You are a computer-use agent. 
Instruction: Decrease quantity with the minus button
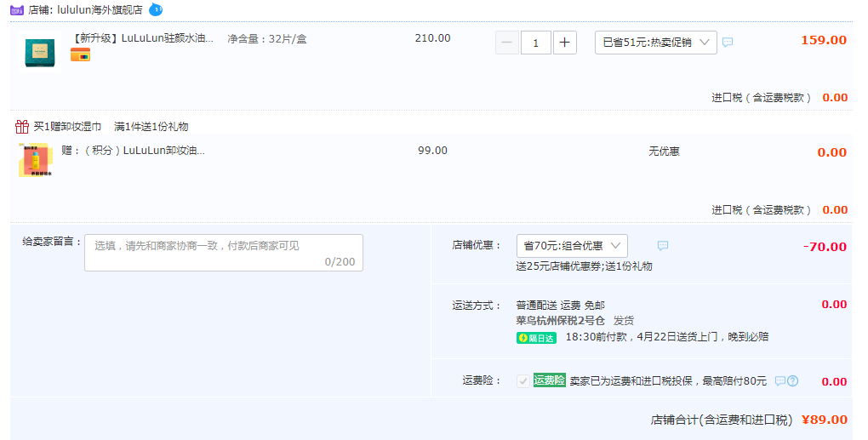pos(507,43)
